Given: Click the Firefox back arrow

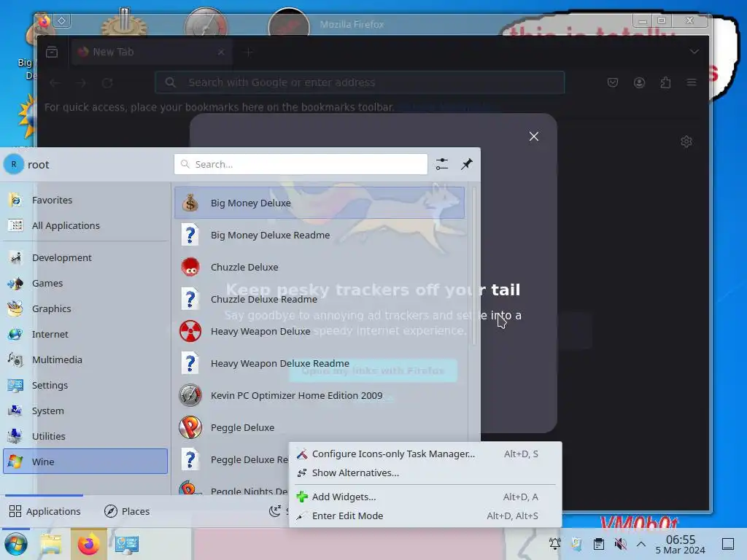Looking at the screenshot, I should pos(55,83).
